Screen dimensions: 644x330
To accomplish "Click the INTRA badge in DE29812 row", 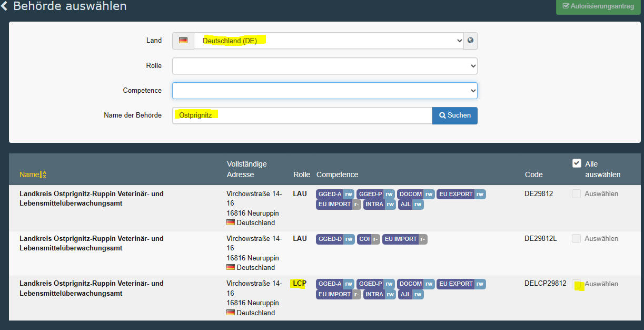I will click(380, 205).
